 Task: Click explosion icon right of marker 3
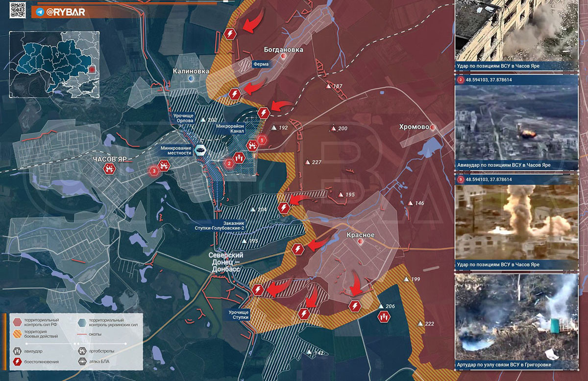click(x=165, y=167)
